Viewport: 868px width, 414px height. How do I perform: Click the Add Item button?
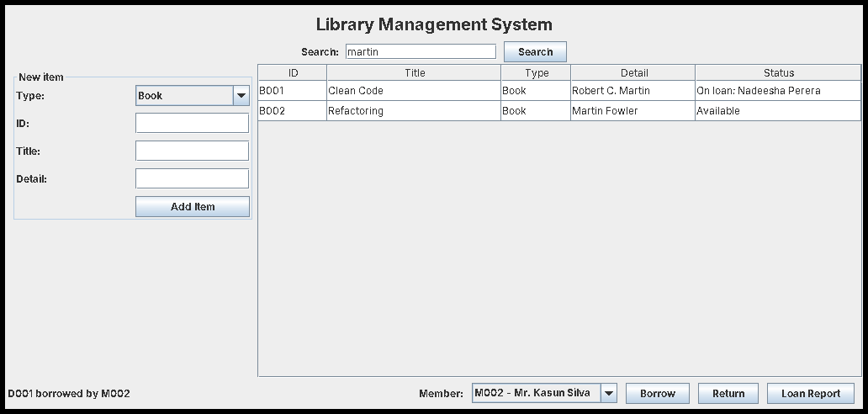point(192,206)
